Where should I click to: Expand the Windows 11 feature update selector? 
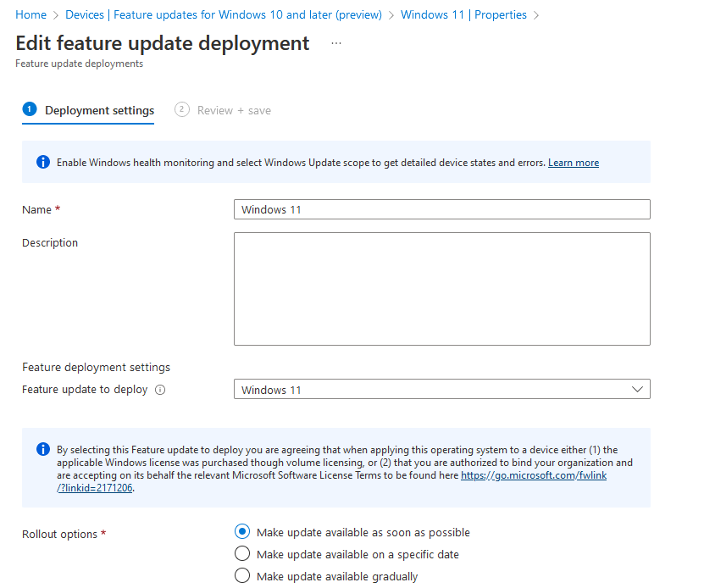point(441,389)
